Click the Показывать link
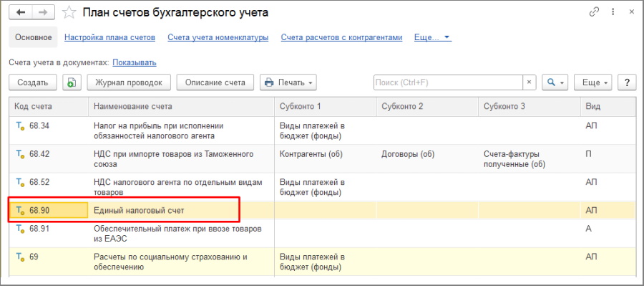 [135, 63]
